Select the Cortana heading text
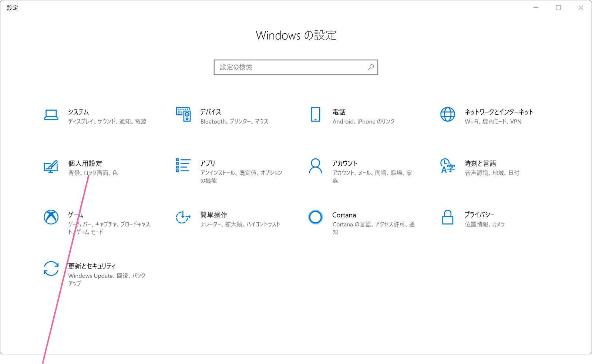The image size is (592, 364). tap(344, 215)
